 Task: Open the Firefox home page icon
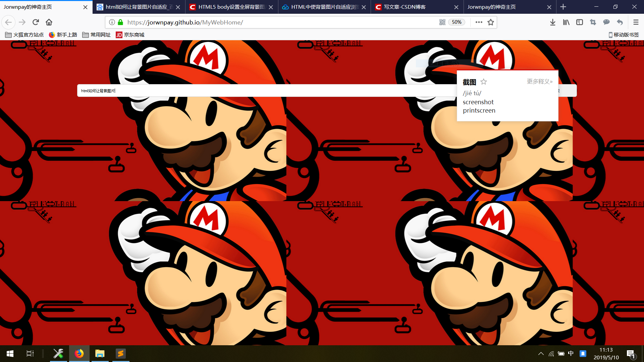coord(49,22)
